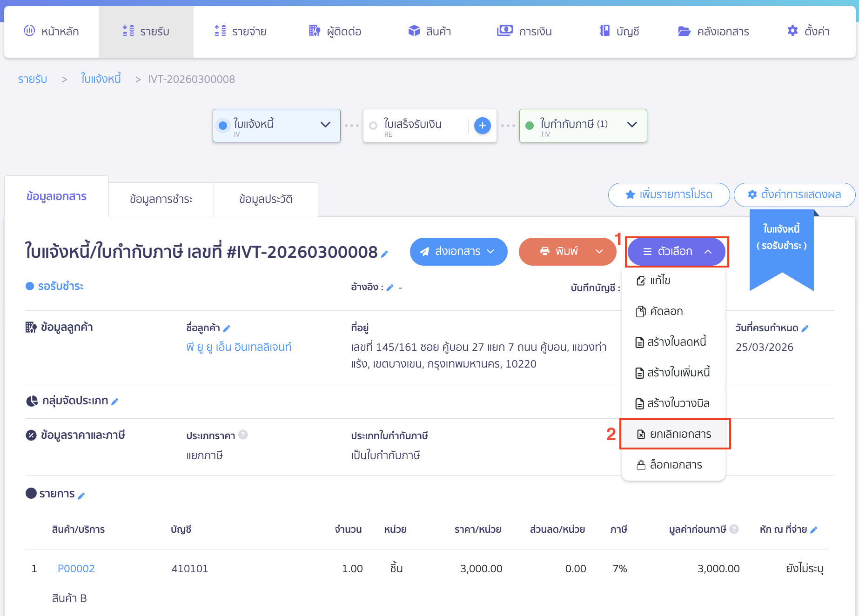The image size is (859, 616).
Task: Switch to the ข้อมูลการชำระ tab
Action: click(x=161, y=200)
